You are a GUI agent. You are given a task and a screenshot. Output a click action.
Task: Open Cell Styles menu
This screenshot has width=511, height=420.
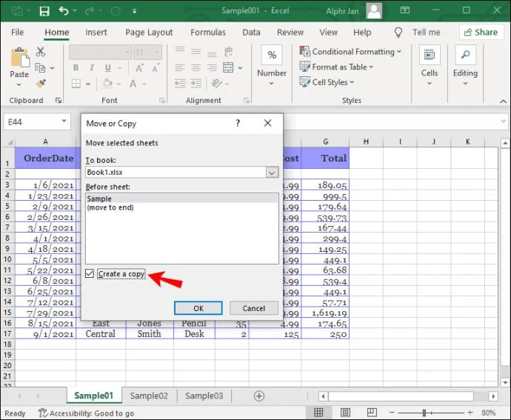pos(327,82)
